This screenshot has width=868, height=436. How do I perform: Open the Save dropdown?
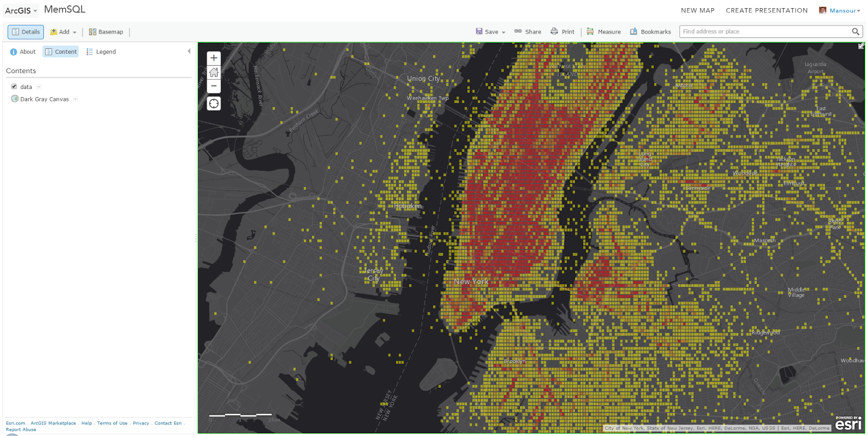point(490,32)
